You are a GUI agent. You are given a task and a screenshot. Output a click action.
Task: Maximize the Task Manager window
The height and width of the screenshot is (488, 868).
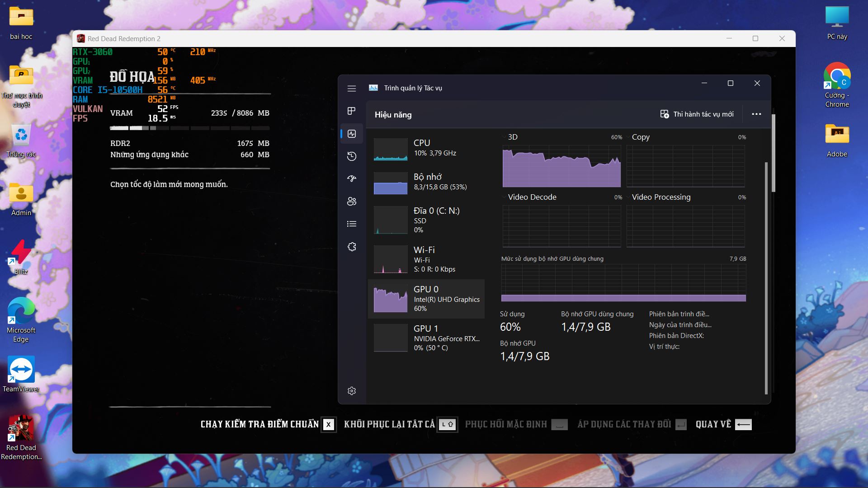pyautogui.click(x=730, y=83)
